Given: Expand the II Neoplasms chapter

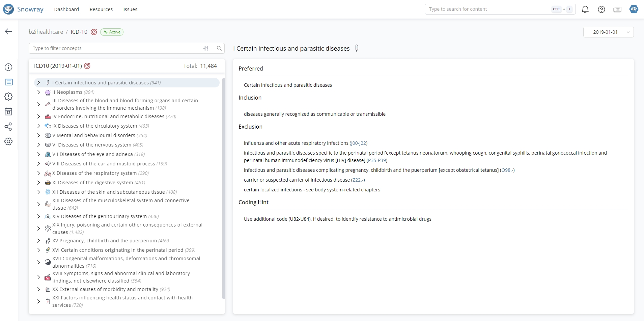Looking at the screenshot, I should click(38, 92).
